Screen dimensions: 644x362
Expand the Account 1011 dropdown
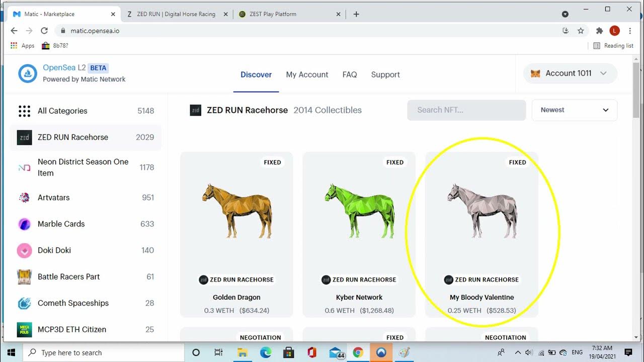pyautogui.click(x=604, y=73)
